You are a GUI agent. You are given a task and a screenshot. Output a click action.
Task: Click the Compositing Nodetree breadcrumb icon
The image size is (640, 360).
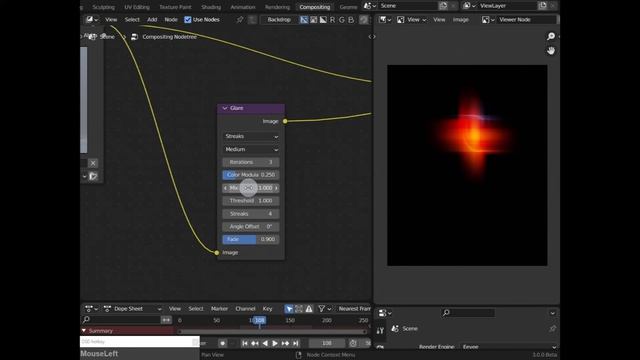pyautogui.click(x=134, y=37)
